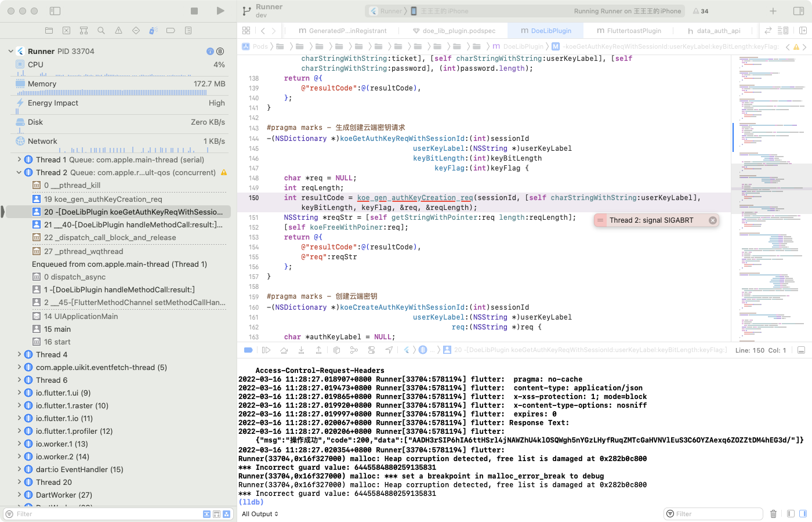Screen dimensions: 812x522
Task: Select the Step Out icon
Action: (319, 349)
